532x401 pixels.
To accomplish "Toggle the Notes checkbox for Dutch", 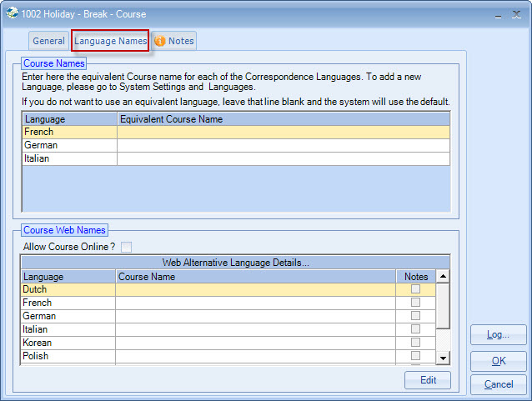I will [415, 289].
